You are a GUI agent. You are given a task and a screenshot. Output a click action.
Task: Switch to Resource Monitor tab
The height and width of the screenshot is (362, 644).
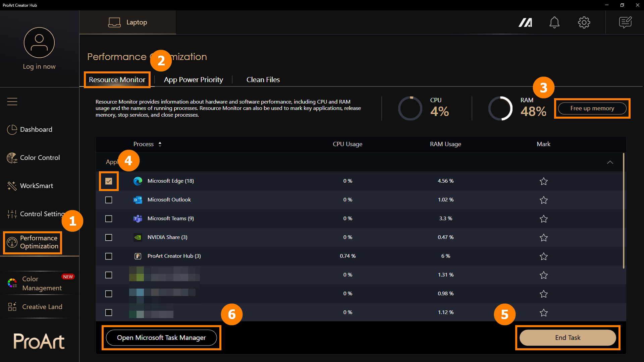pyautogui.click(x=117, y=80)
